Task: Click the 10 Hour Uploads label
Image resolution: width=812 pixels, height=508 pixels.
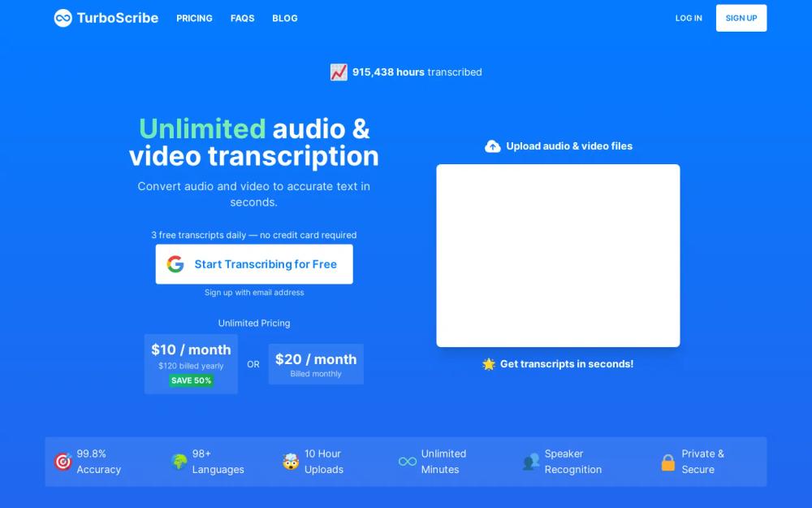Action: click(324, 462)
